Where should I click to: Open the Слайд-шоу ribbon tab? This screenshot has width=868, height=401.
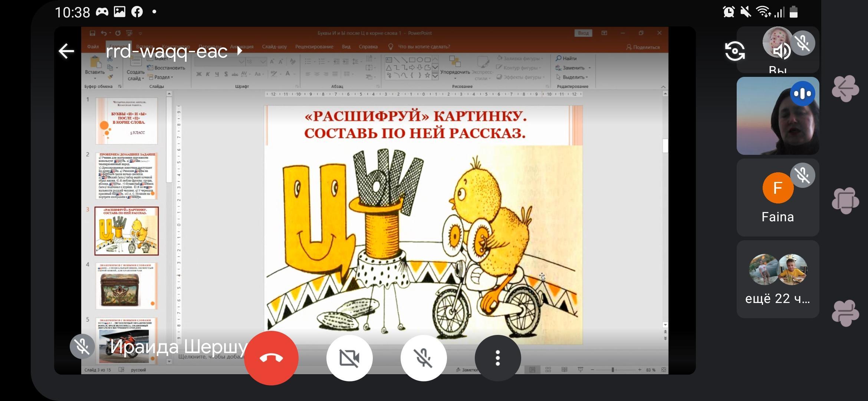point(274,47)
